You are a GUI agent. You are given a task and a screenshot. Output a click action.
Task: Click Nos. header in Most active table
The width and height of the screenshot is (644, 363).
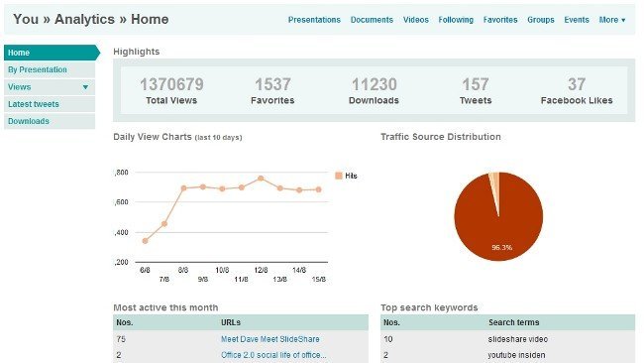tap(125, 322)
